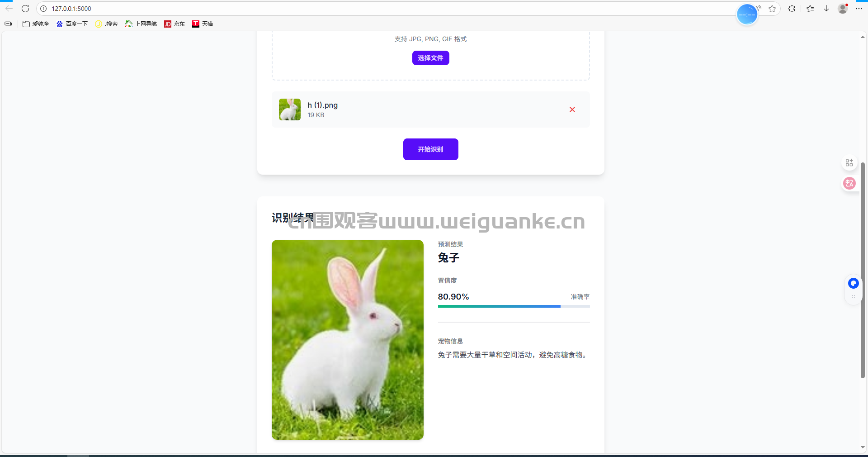Screen dimensions: 868x457
Task: Reload the page with the refresh icon
Action: [25, 9]
